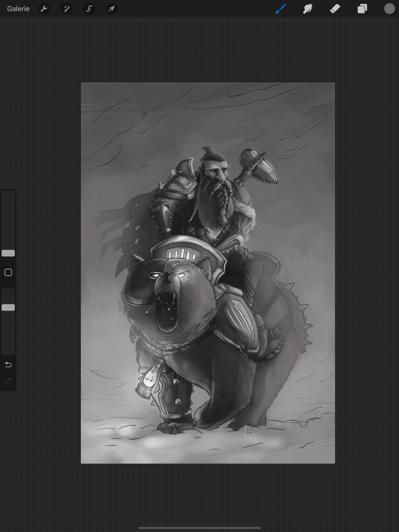Tap the home indicator bar at bottom

[x=199, y=528]
